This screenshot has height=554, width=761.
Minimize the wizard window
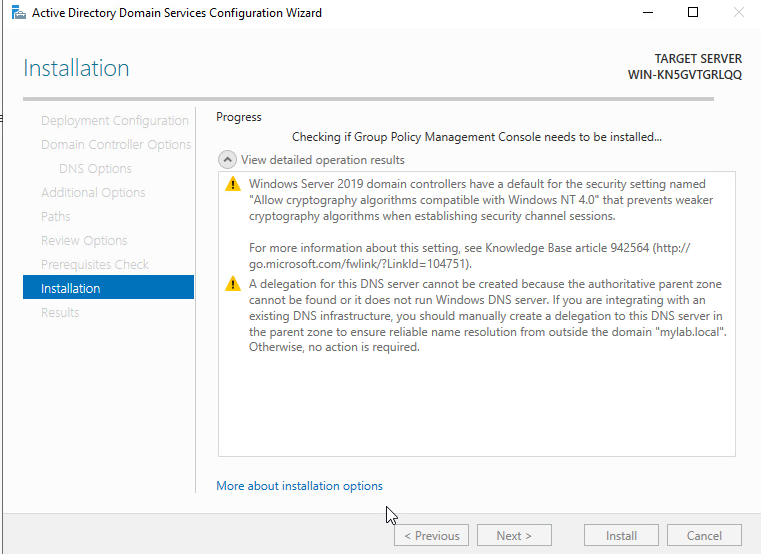pos(647,13)
